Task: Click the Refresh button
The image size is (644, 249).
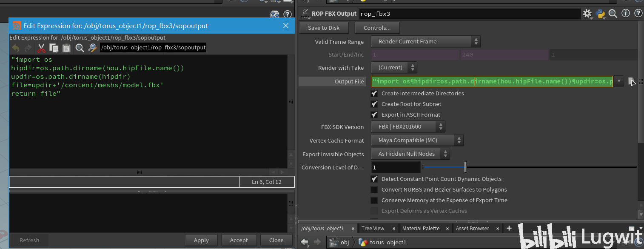Action: point(29,240)
